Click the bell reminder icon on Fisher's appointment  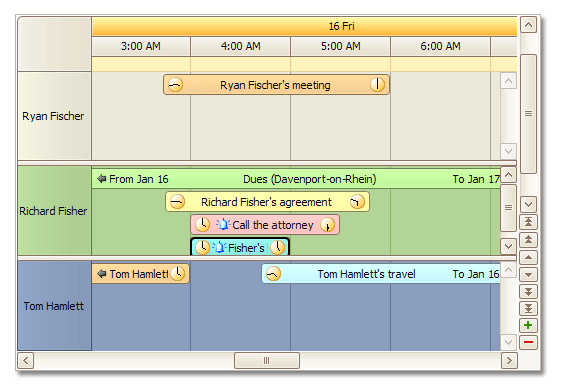(x=219, y=248)
